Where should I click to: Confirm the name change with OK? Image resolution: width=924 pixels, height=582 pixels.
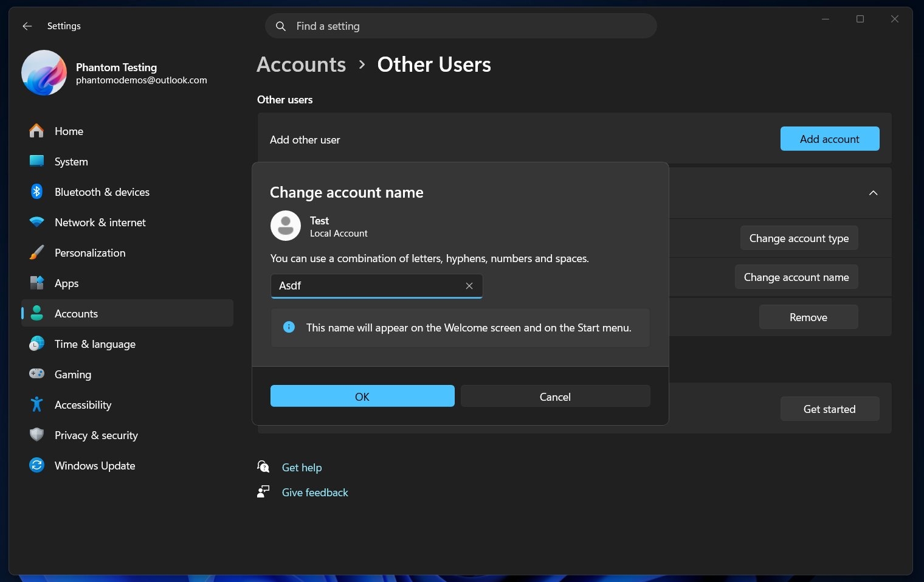pos(362,397)
